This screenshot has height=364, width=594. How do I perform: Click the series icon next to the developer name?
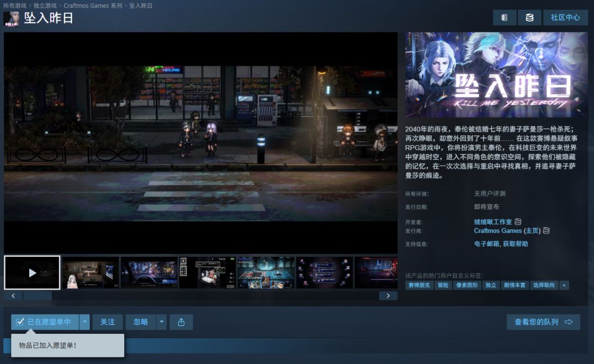pyautogui.click(x=518, y=222)
